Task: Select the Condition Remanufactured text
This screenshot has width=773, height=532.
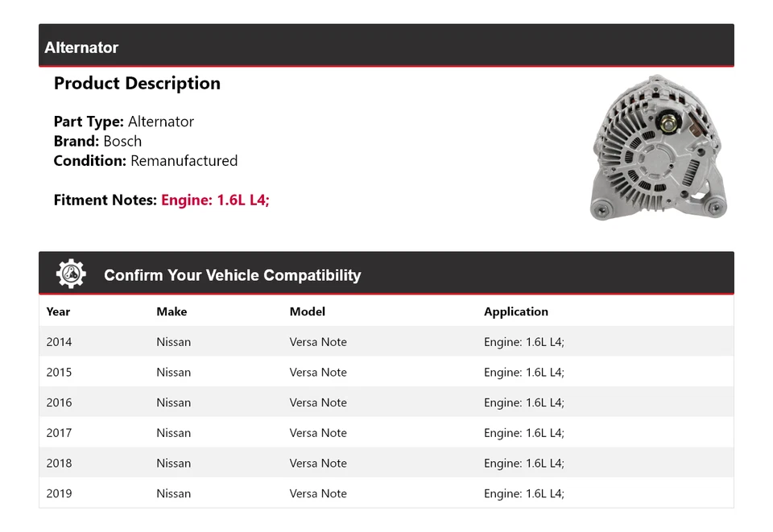Action: pyautogui.click(x=145, y=161)
